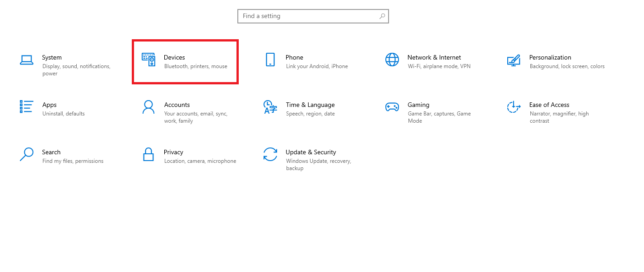
Task: Click 'Wi-Fi, airplane mode, VPN' description
Action: [439, 66]
